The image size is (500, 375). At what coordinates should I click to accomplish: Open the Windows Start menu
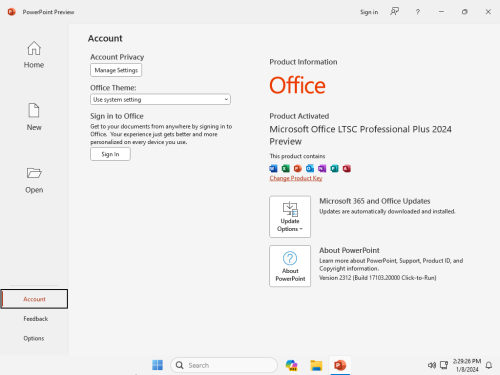tap(157, 365)
